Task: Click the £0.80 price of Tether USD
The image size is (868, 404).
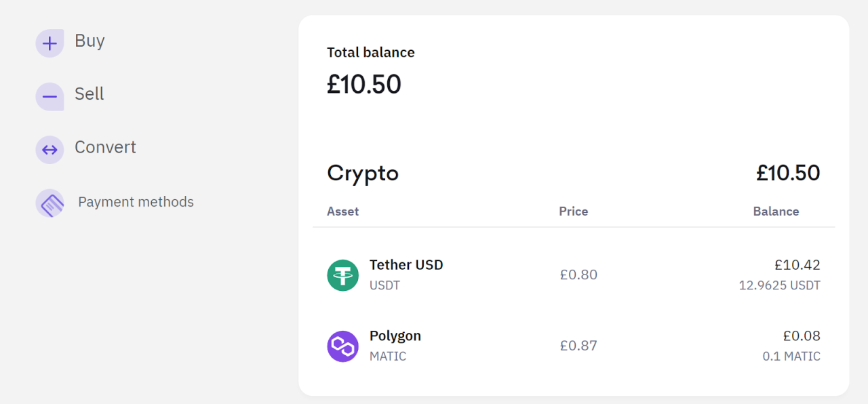Action: 578,275
